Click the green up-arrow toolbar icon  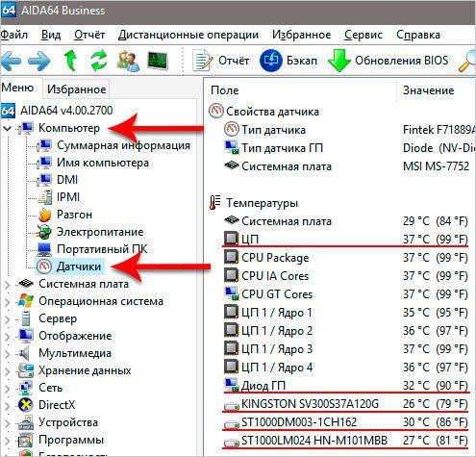pos(71,61)
